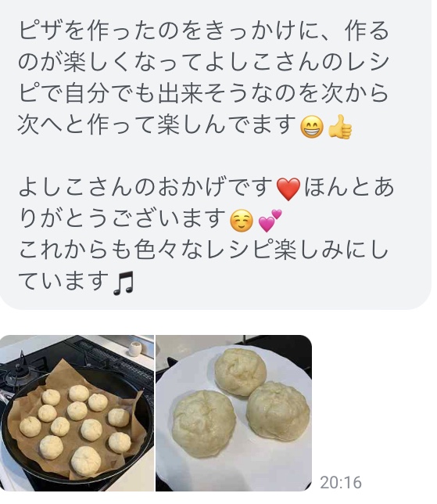Click the thumbs up emoji
437x504 pixels.
point(340,126)
